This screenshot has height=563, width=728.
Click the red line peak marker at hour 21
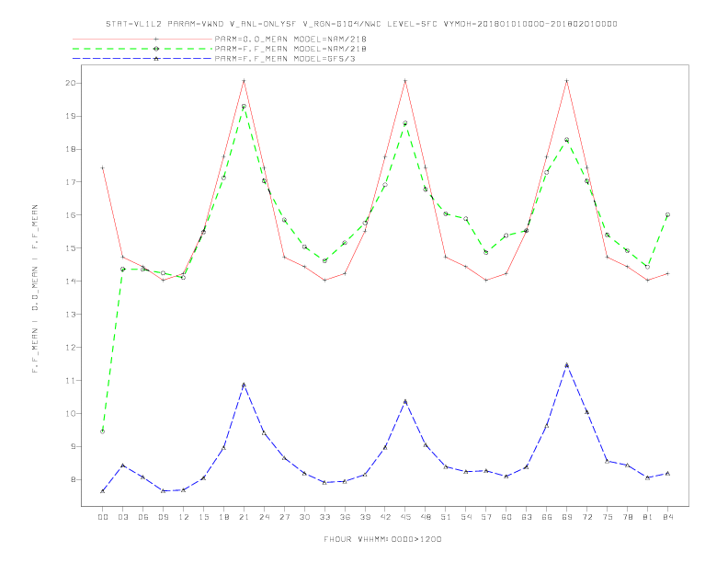[x=244, y=81]
